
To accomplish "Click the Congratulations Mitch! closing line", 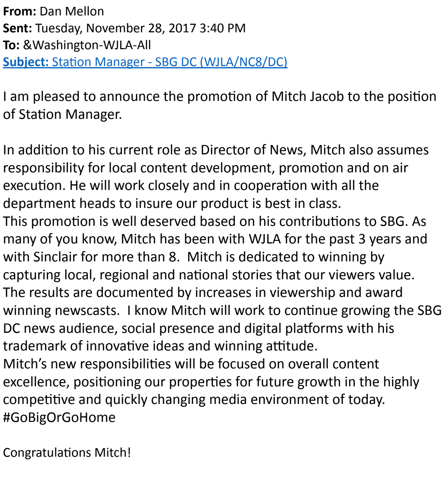I will pyautogui.click(x=67, y=452).
